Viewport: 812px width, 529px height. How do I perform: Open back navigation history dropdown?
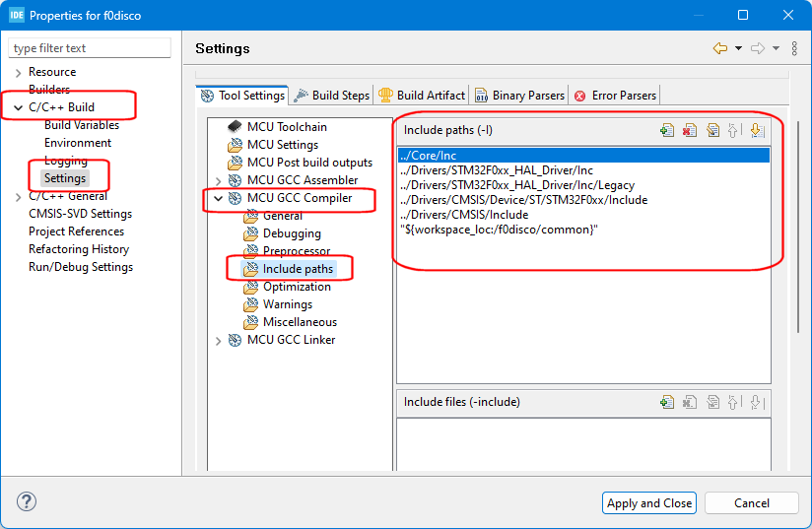point(738,48)
